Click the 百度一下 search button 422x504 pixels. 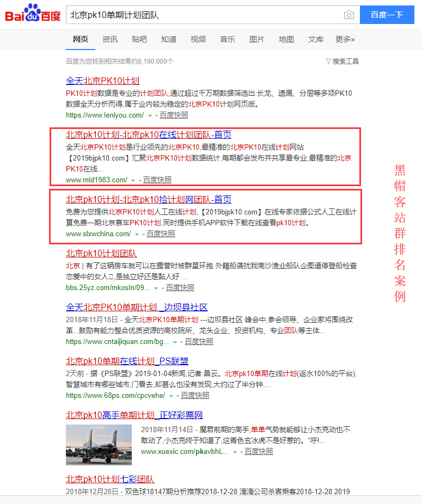pos(387,15)
